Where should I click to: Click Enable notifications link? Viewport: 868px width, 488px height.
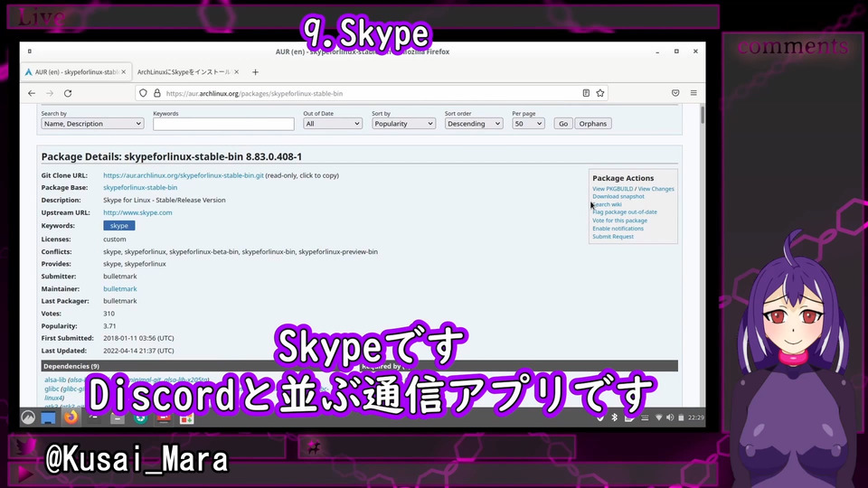tap(618, 229)
